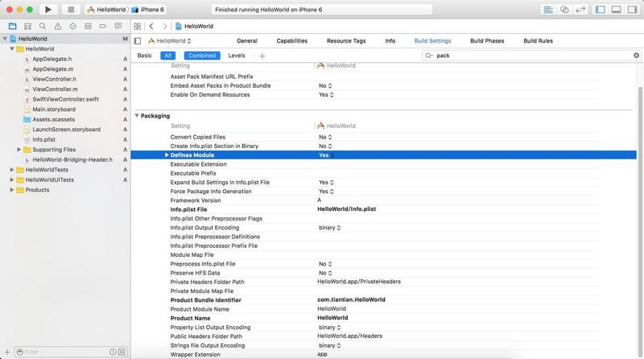Open the HelloWorld target popup

pos(170,41)
